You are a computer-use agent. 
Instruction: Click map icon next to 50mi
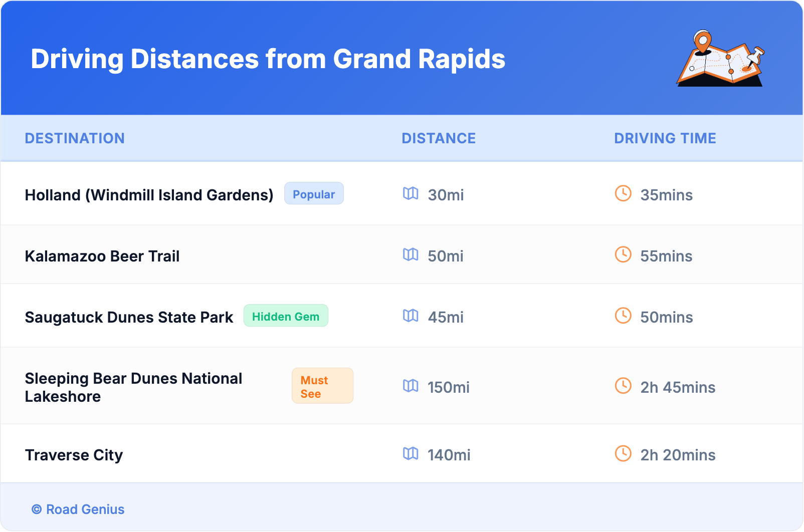coord(411,254)
